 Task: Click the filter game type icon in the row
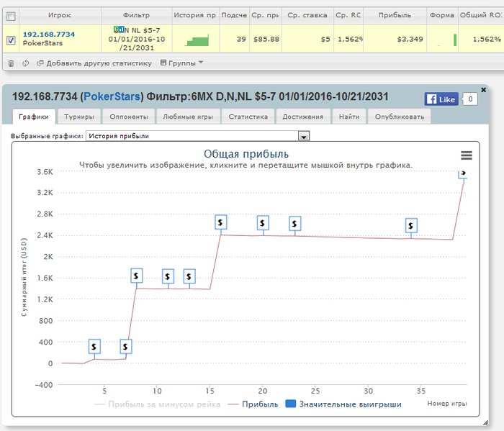tap(119, 30)
